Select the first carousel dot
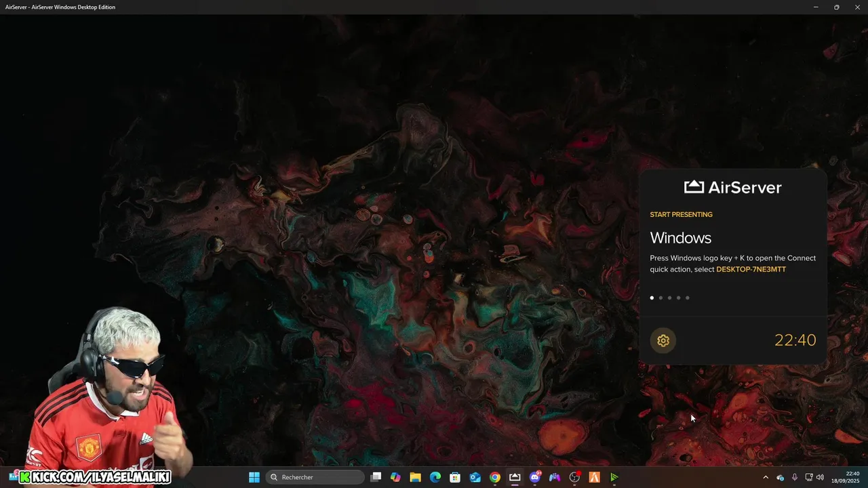Screen dimensions: 868x488 (x=652, y=298)
